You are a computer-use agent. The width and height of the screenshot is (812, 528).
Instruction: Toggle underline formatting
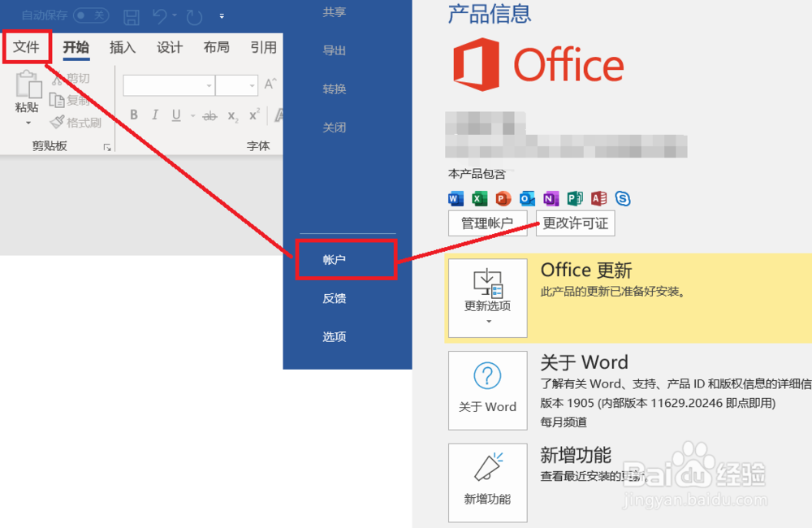point(176,115)
